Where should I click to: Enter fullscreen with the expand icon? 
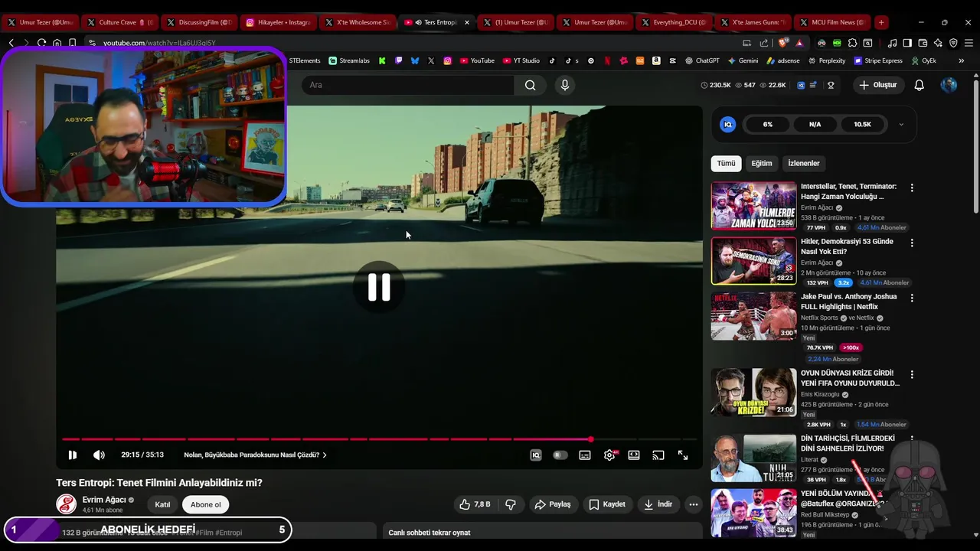point(683,455)
